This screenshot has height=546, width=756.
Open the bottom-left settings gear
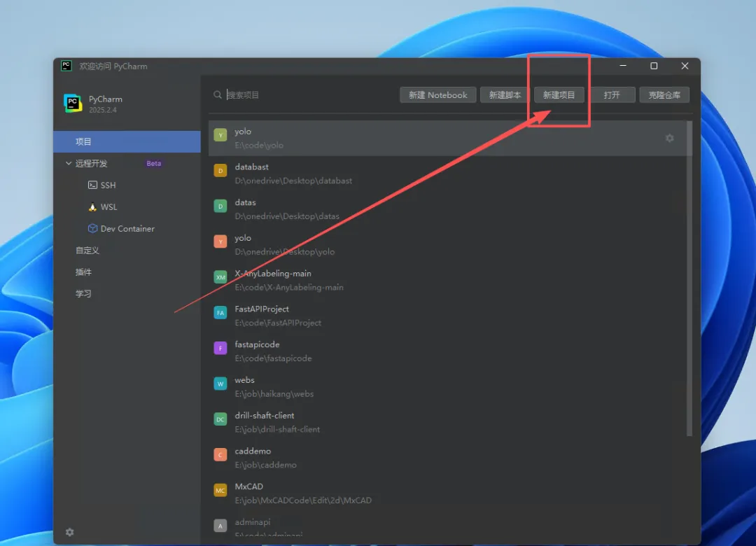pos(70,532)
